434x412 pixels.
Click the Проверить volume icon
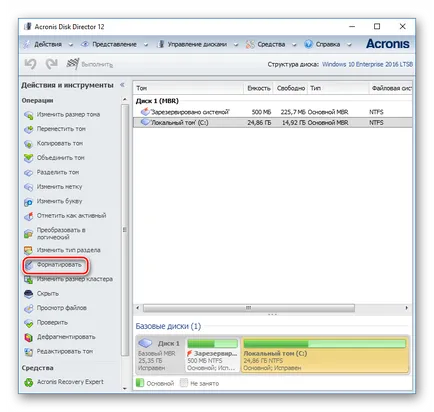[x=29, y=323]
